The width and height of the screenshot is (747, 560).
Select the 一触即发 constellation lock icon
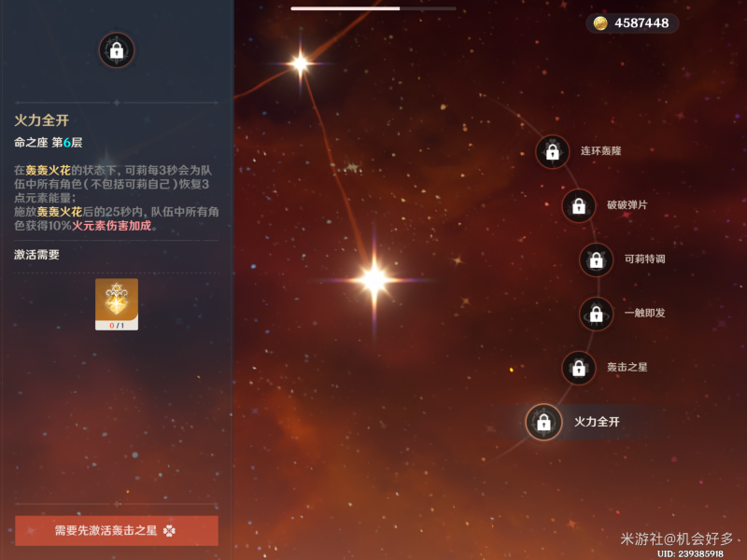click(596, 315)
